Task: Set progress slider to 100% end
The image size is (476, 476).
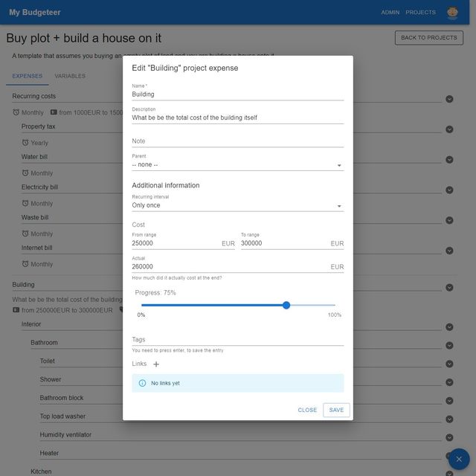Action: coord(335,305)
